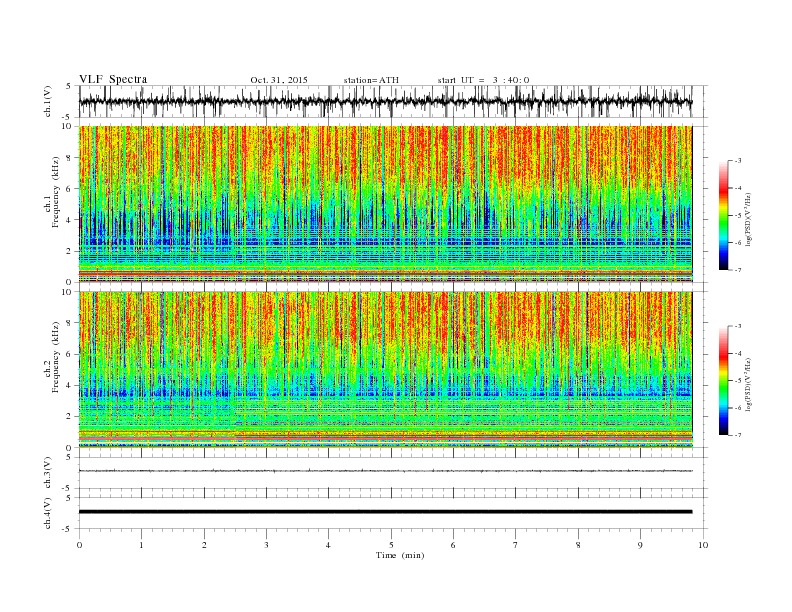Click the "2" kHz tick on ch.2 spectrogram
Image resolution: width=792 pixels, height=612 pixels.
70,417
